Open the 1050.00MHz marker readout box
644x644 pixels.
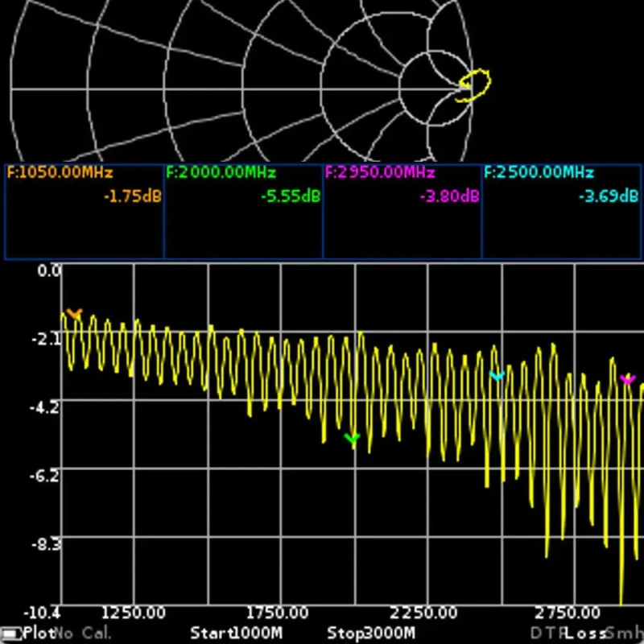tap(85, 212)
